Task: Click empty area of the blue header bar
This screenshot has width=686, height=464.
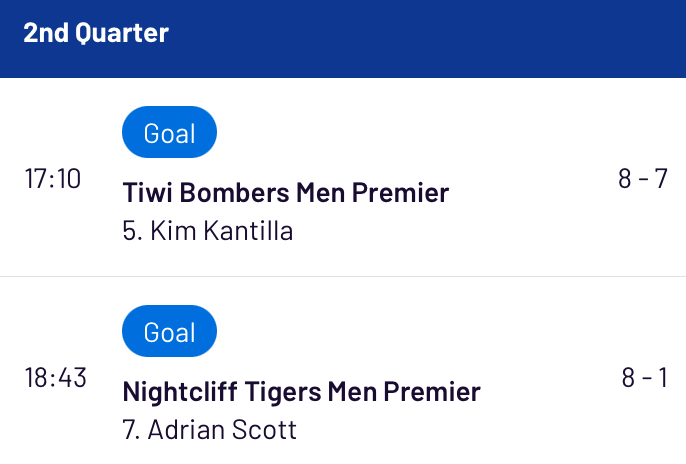Action: coord(429,38)
